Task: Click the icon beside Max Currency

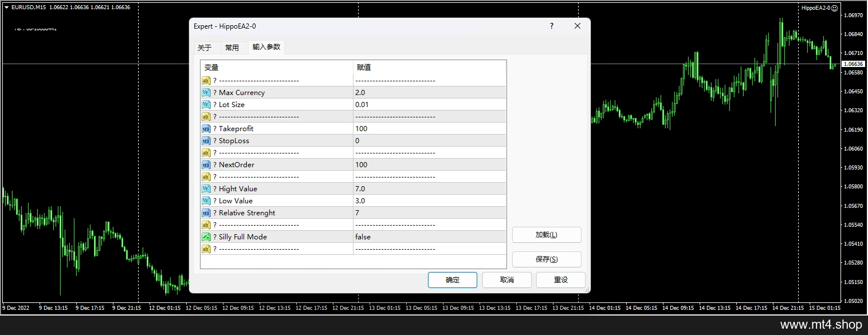Action: coord(206,93)
